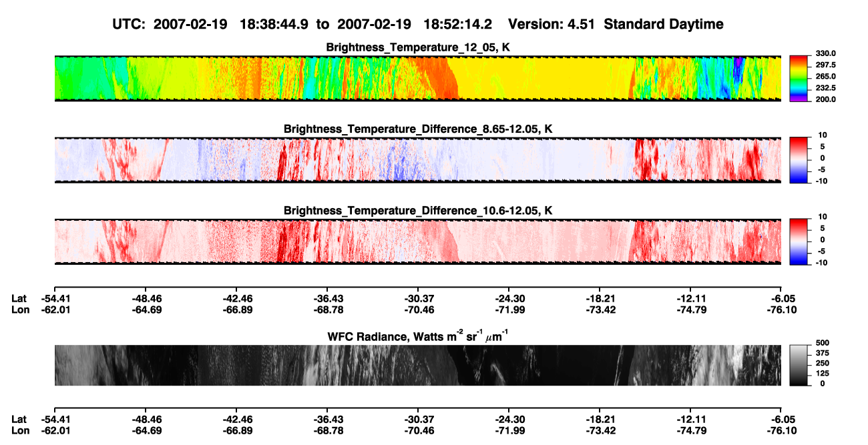Viewport: 868px width, 445px height.
Task: Click the grayscale WFC Radiance colorbar
Action: (x=798, y=365)
